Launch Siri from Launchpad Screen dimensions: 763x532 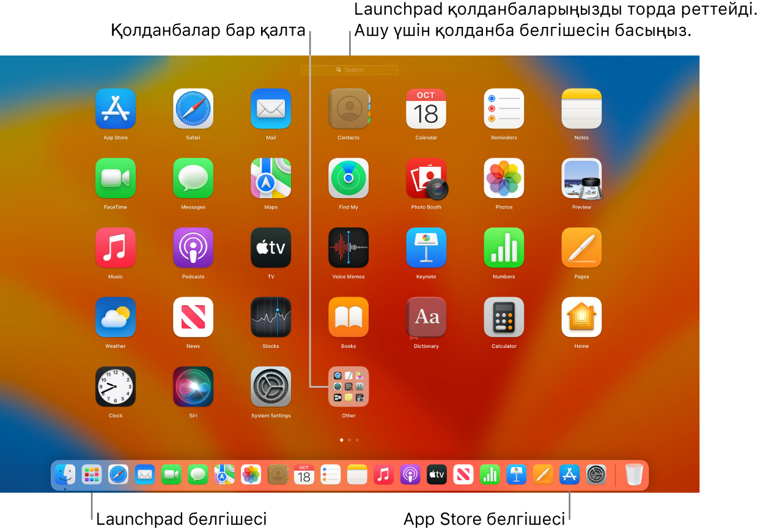193,386
